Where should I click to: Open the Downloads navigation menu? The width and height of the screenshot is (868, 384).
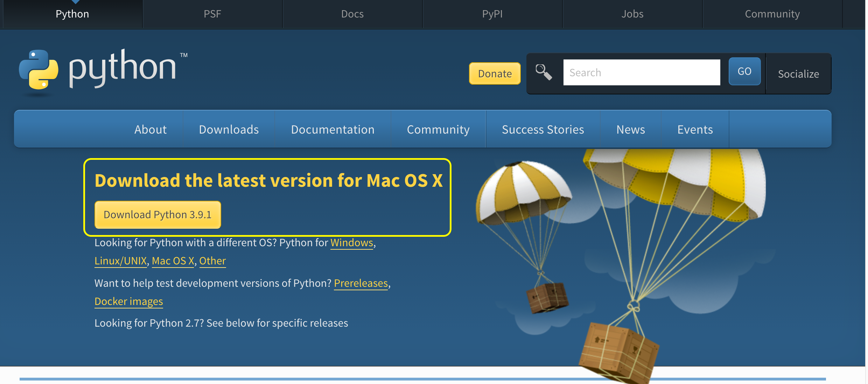tap(229, 129)
